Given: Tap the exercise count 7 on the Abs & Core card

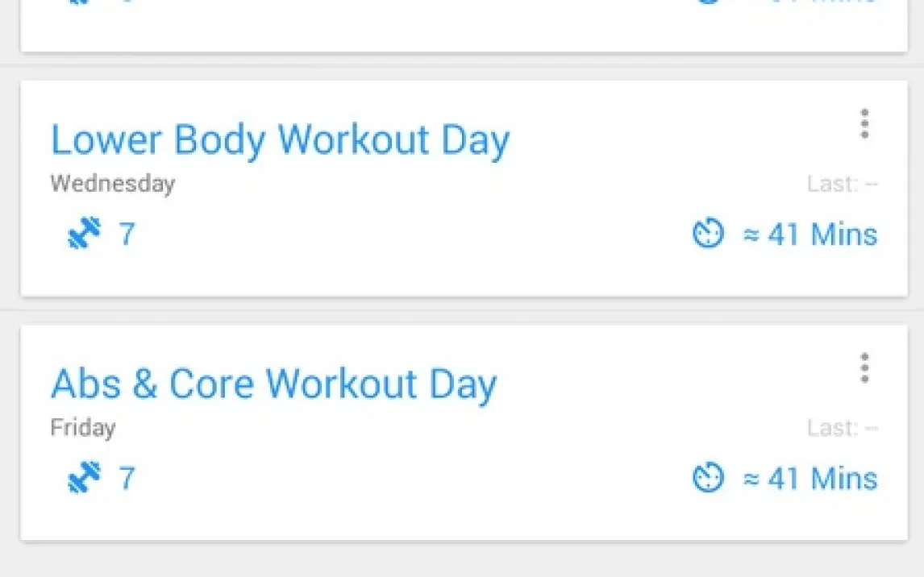Looking at the screenshot, I should [x=127, y=479].
